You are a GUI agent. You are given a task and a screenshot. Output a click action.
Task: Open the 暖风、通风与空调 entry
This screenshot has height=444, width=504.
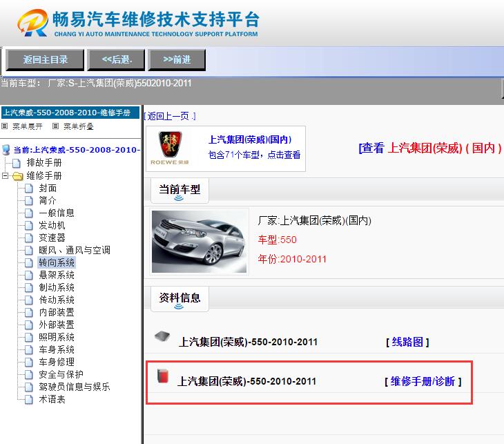(x=75, y=250)
